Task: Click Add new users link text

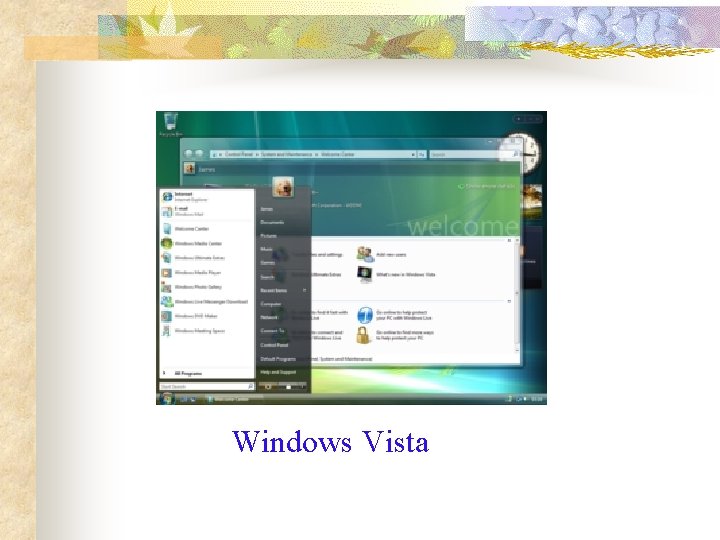Action: click(391, 254)
